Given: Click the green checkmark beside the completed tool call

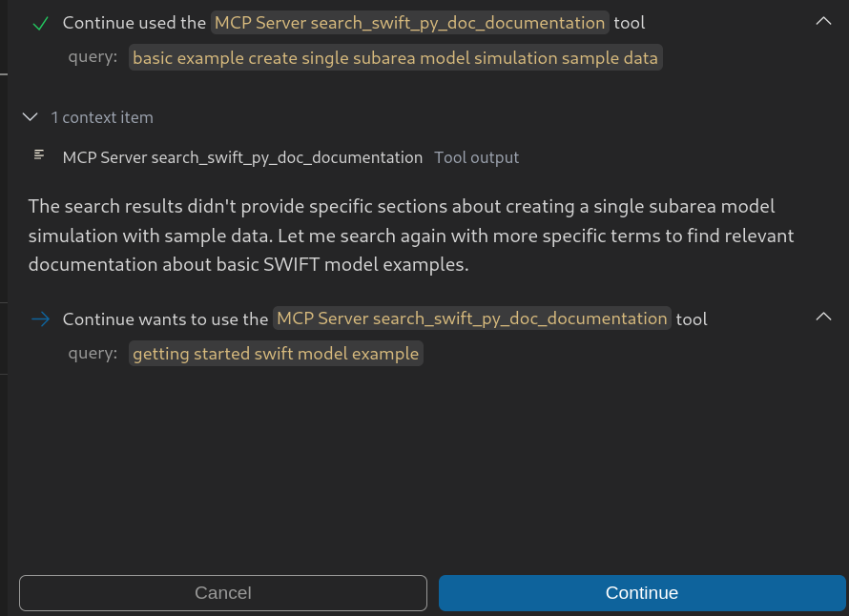Looking at the screenshot, I should [40, 22].
